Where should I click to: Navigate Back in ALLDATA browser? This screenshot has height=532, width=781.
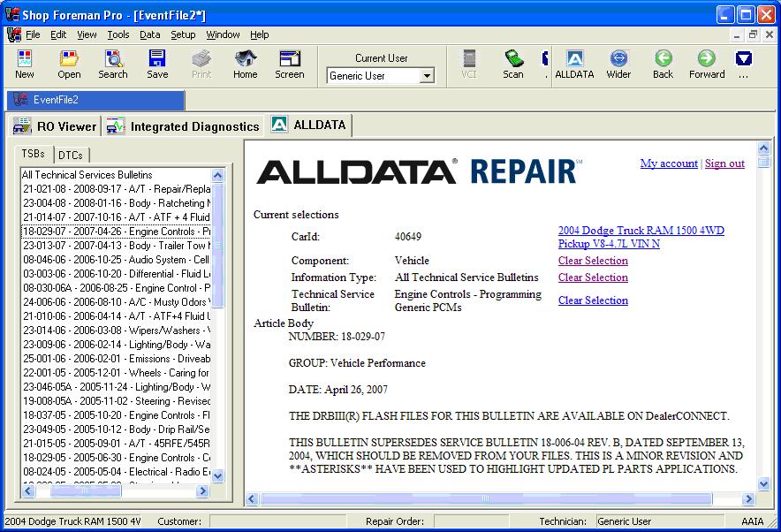point(663,64)
